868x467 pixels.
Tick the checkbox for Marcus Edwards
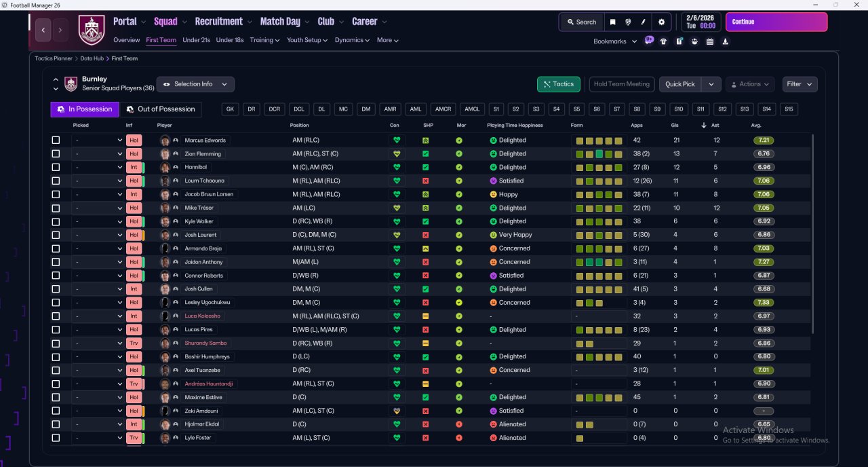point(56,141)
